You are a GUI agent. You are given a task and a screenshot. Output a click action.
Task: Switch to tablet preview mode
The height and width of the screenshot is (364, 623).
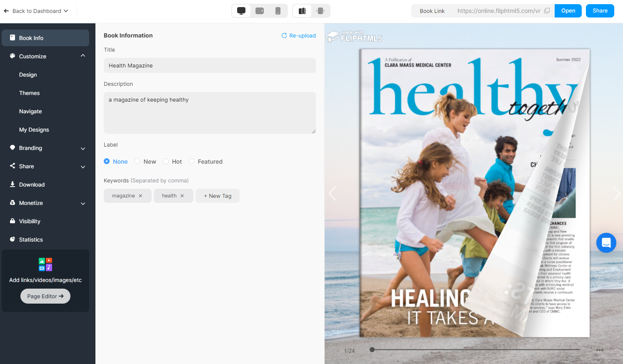260,11
